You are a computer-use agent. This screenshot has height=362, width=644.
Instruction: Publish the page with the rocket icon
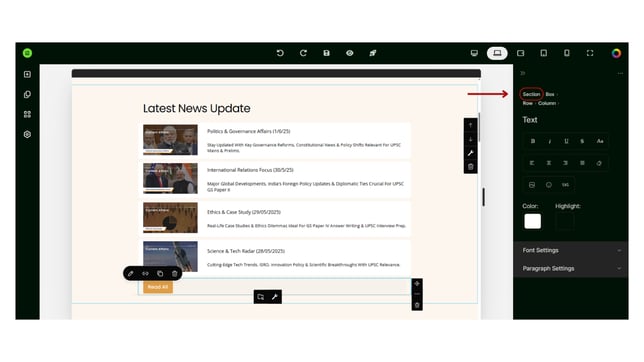coord(373,53)
